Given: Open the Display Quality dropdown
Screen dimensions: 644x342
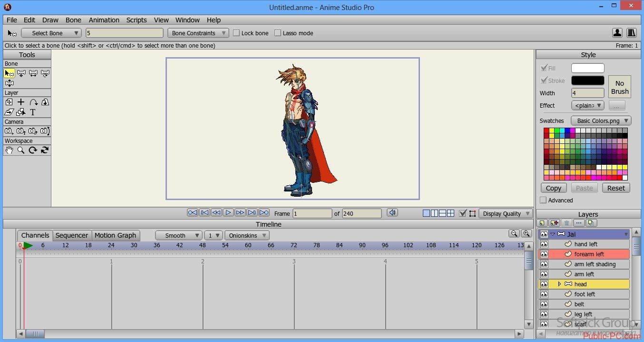Looking at the screenshot, I should [506, 213].
